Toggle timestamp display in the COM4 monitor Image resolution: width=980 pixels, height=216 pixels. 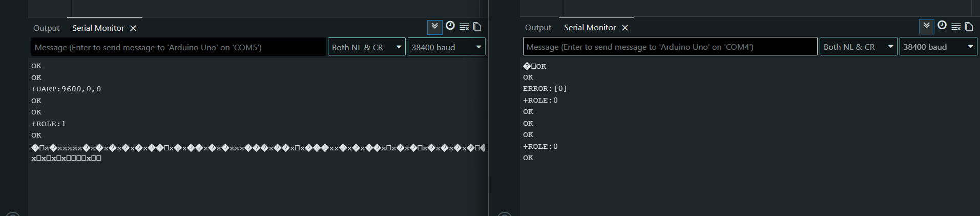(942, 26)
